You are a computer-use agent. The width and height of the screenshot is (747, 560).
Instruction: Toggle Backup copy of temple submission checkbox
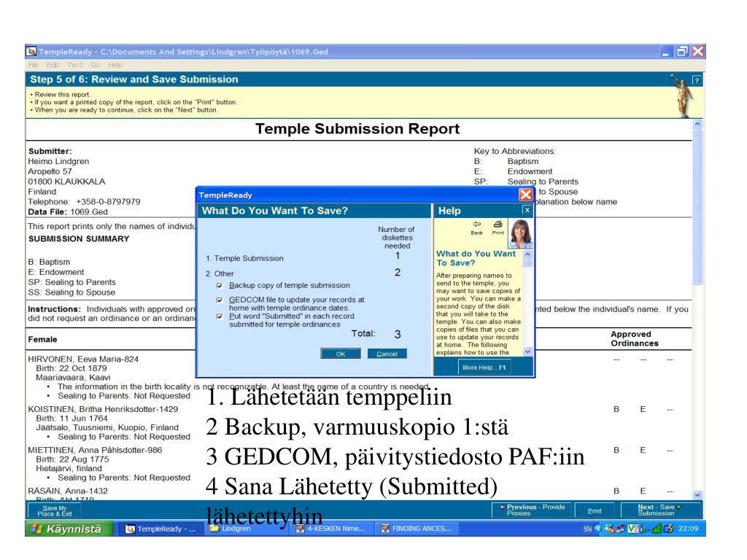[x=220, y=286]
